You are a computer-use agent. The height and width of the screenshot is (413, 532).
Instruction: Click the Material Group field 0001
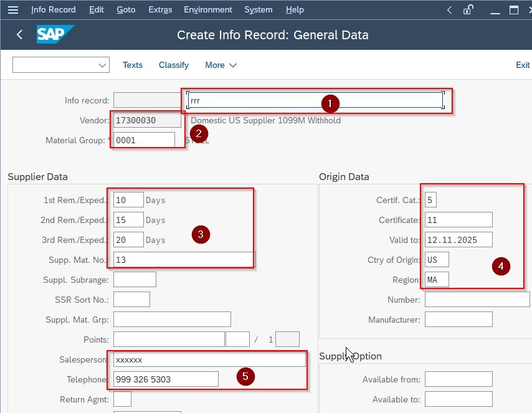tap(144, 140)
